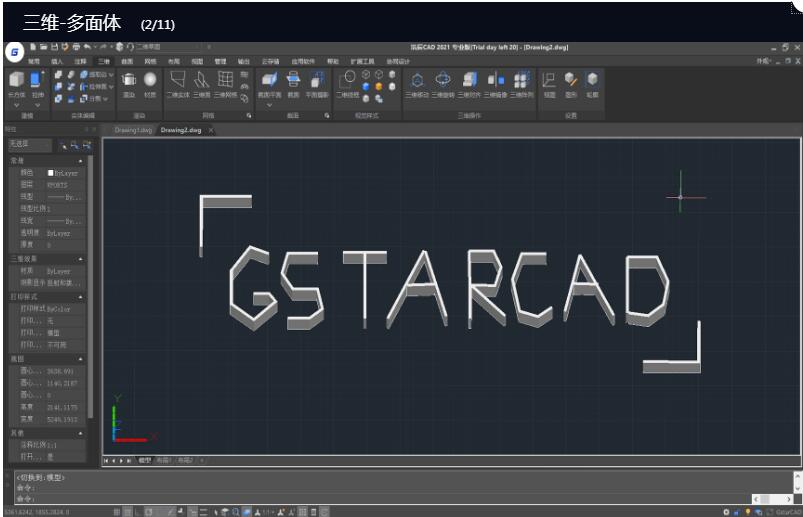Select the 三维网格 3D mesh tool
Viewport: 803px width, 517px height.
(x=225, y=84)
